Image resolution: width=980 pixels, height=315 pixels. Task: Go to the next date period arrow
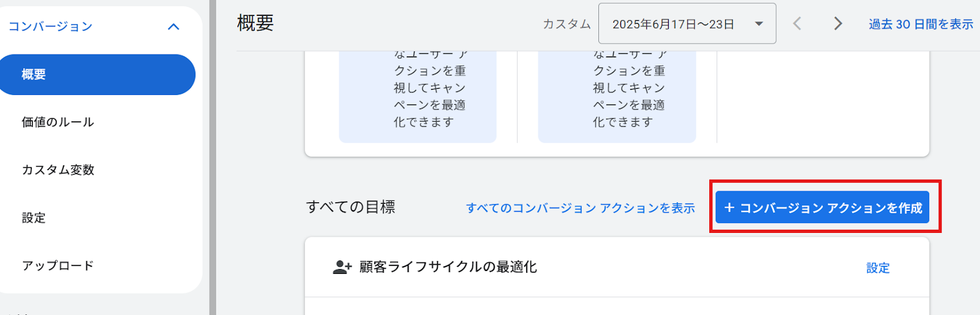838,24
